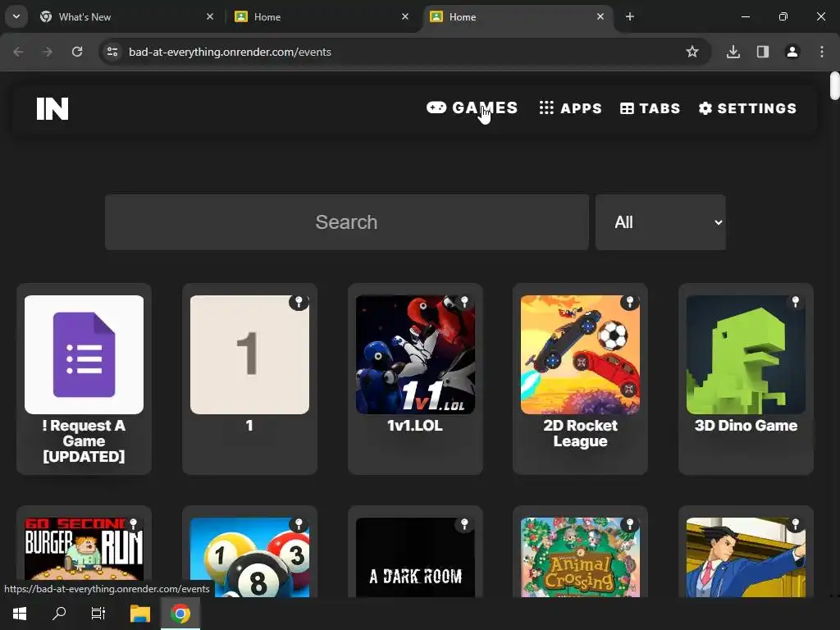The image size is (840, 630).
Task: Open Windows taskbar search
Action: click(59, 614)
